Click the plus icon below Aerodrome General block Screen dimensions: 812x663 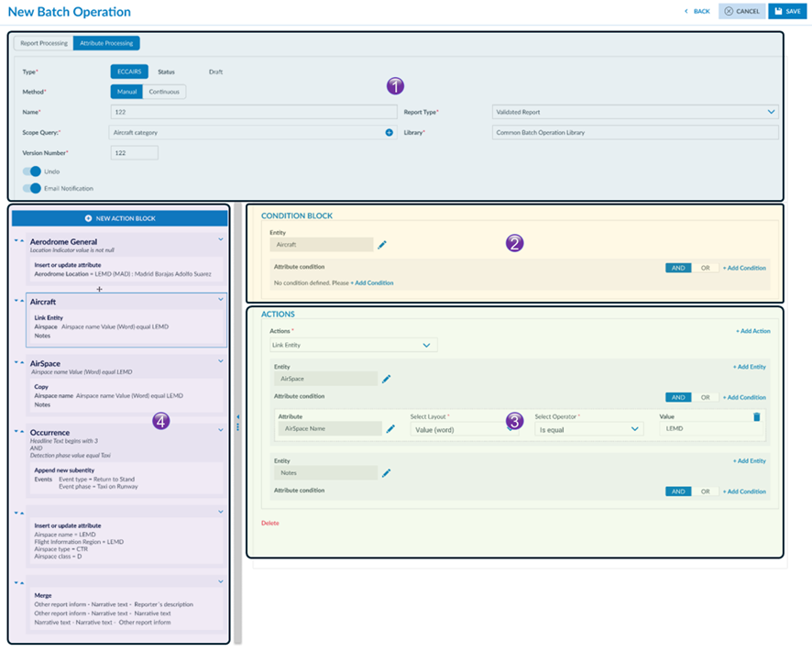(x=99, y=289)
